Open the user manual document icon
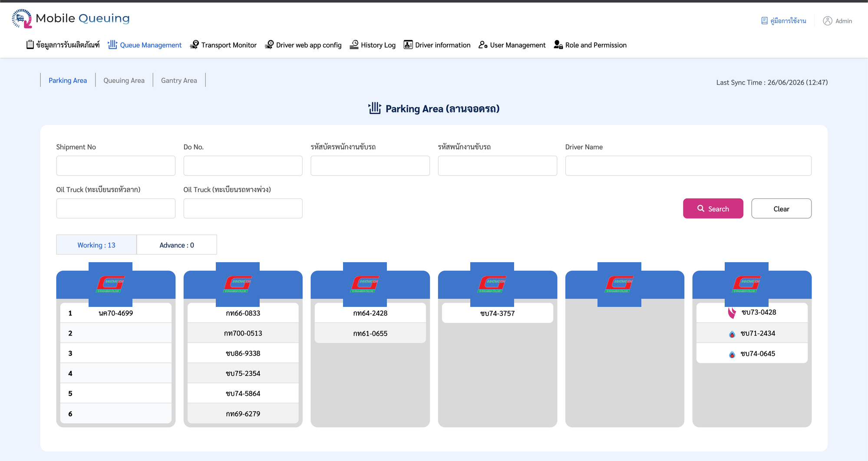Viewport: 868px width, 461px height. click(x=764, y=21)
